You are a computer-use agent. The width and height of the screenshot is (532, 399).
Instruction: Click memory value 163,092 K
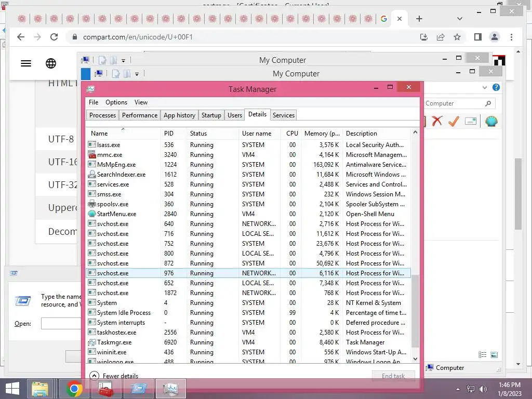(326, 164)
